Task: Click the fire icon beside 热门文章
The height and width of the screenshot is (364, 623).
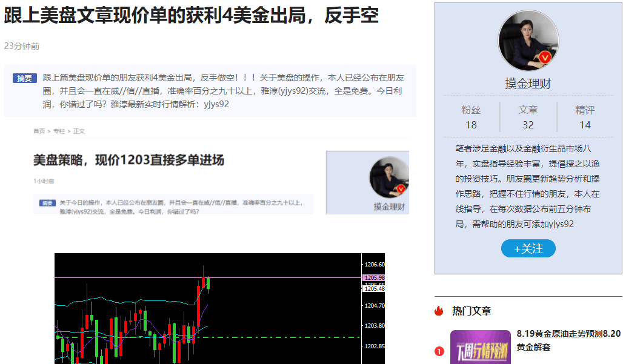Action: click(x=439, y=311)
